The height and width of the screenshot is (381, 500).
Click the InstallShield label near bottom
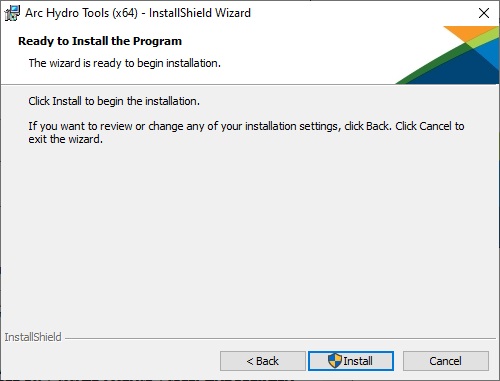[x=33, y=337]
